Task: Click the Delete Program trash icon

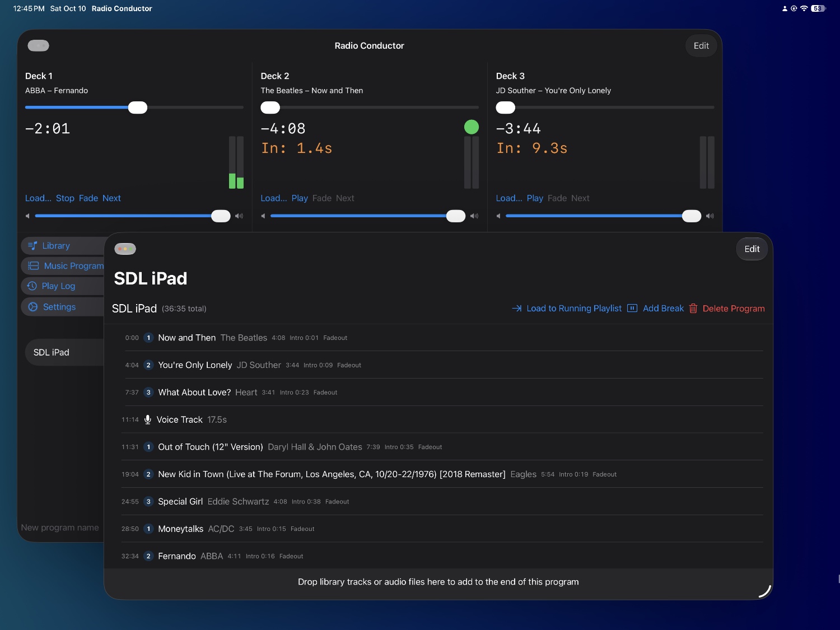Action: point(693,309)
